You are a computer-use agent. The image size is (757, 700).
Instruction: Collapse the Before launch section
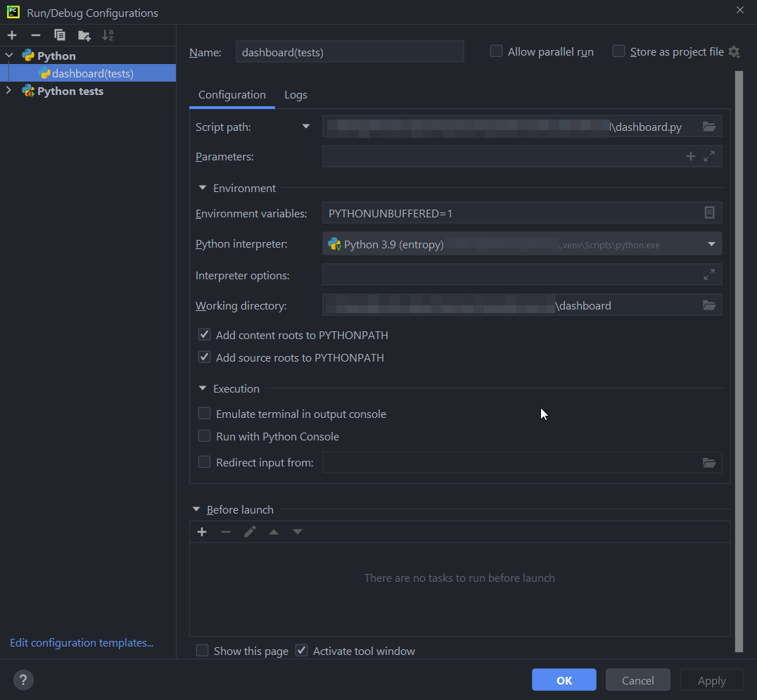196,509
